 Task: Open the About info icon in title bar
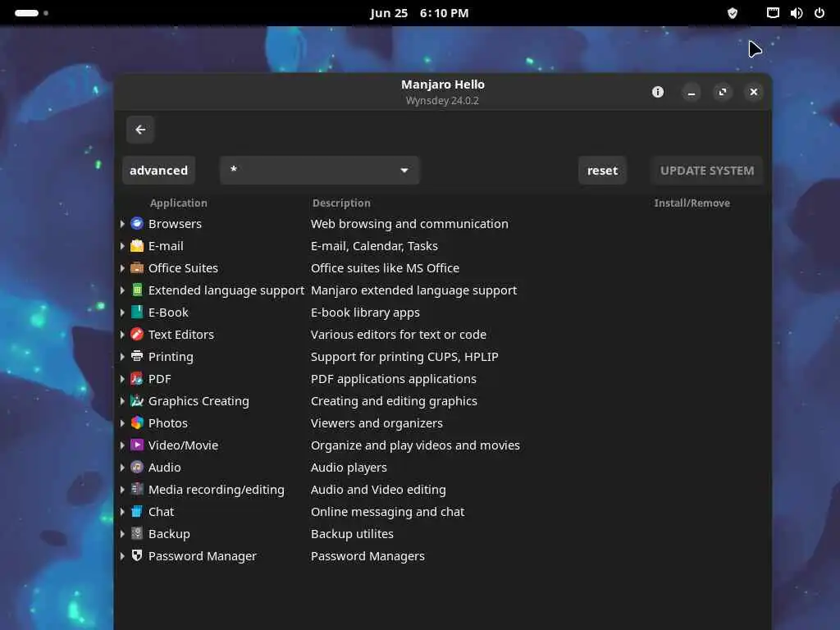pyautogui.click(x=658, y=92)
